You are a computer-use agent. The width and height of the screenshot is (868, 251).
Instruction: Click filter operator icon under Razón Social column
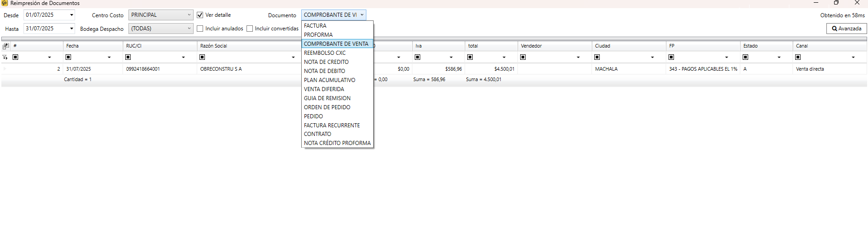click(202, 57)
